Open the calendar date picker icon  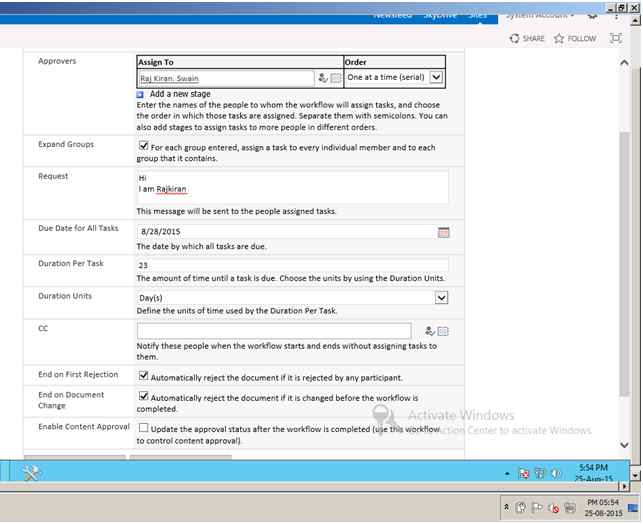coord(443,232)
